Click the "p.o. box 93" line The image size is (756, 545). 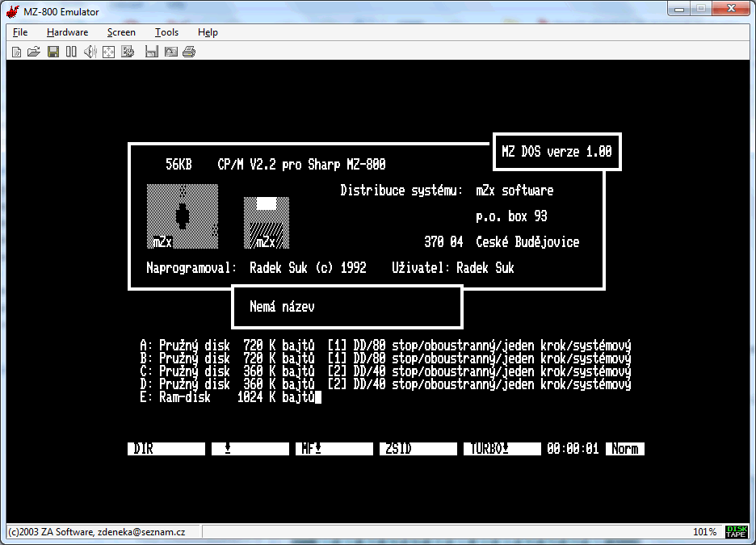point(511,216)
